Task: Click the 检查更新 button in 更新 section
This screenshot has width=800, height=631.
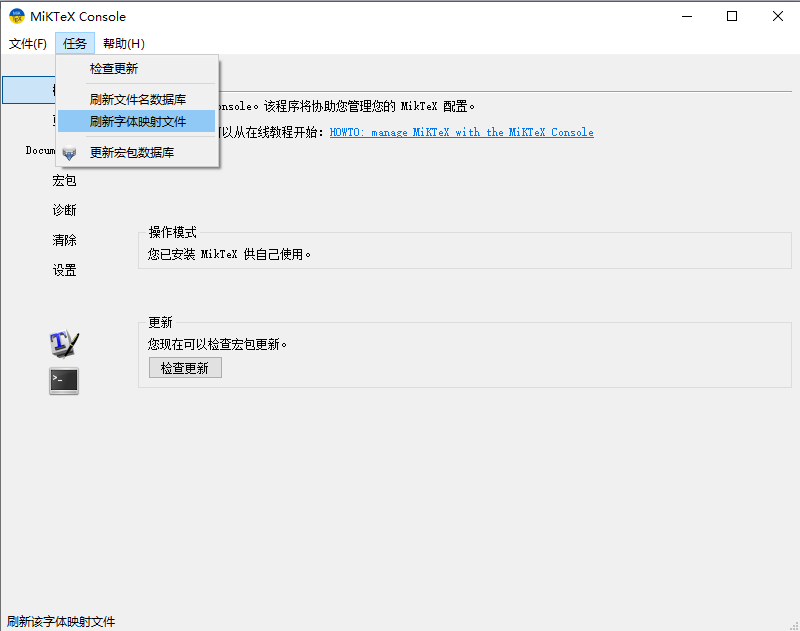Action: pyautogui.click(x=185, y=368)
